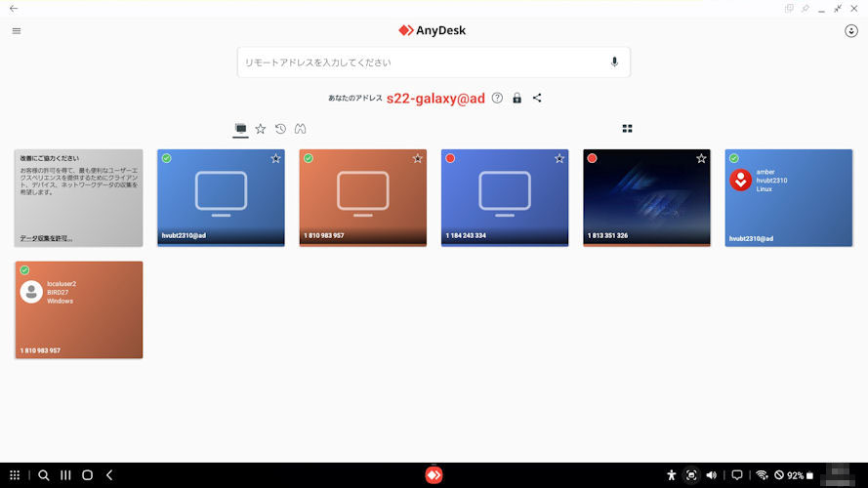
Task: Focus the remote address input field
Action: pos(434,61)
